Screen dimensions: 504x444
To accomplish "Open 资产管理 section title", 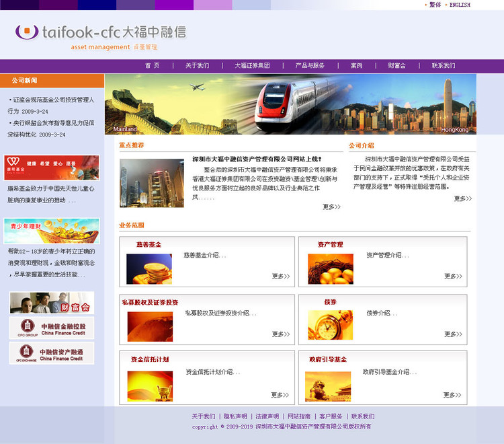I will (331, 244).
